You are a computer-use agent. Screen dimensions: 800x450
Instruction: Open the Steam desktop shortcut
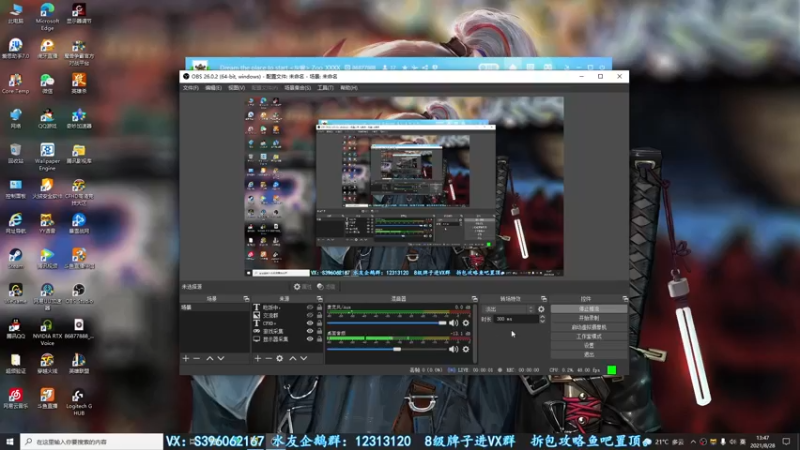tap(15, 258)
